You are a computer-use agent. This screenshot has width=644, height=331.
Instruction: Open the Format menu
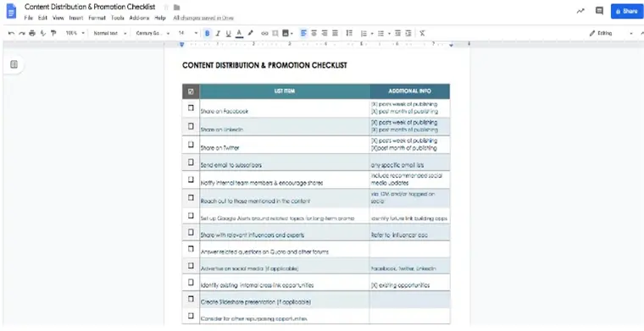(x=97, y=18)
